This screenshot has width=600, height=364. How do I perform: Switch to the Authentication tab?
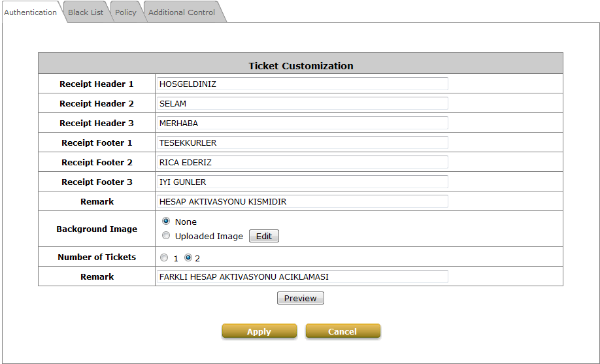click(x=31, y=12)
